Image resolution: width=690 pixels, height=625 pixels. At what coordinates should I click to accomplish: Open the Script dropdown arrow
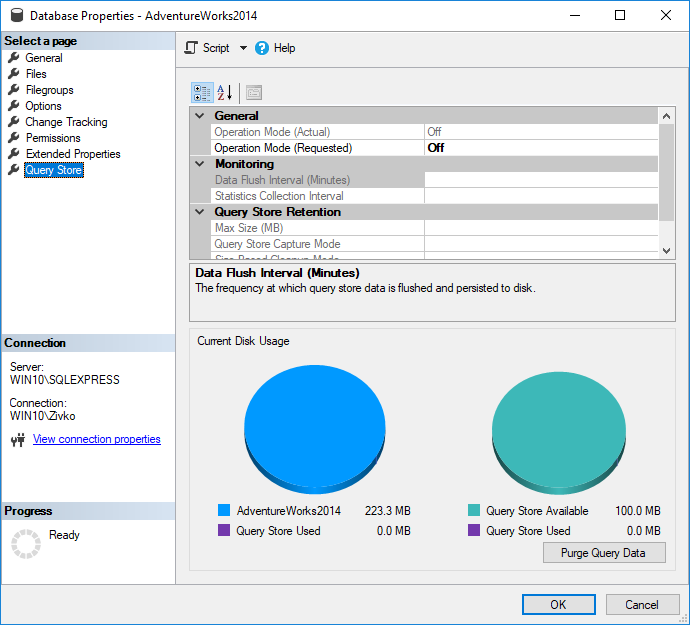point(243,48)
